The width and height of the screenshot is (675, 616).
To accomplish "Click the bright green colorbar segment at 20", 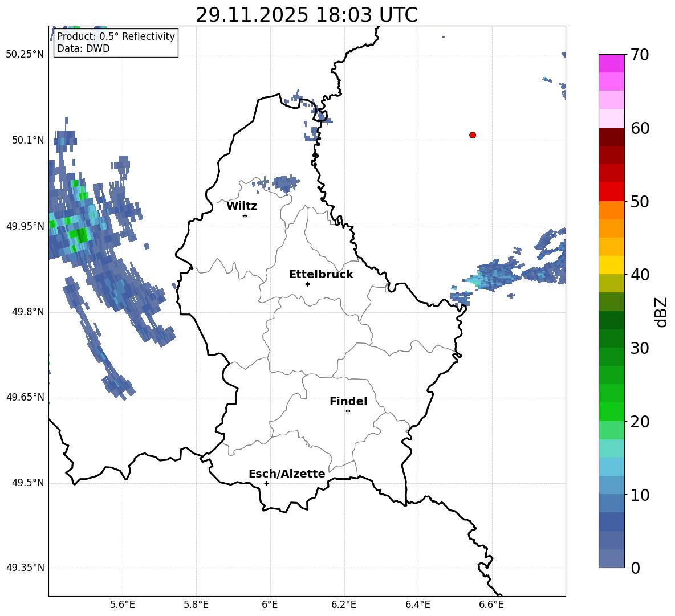I will coord(611,411).
